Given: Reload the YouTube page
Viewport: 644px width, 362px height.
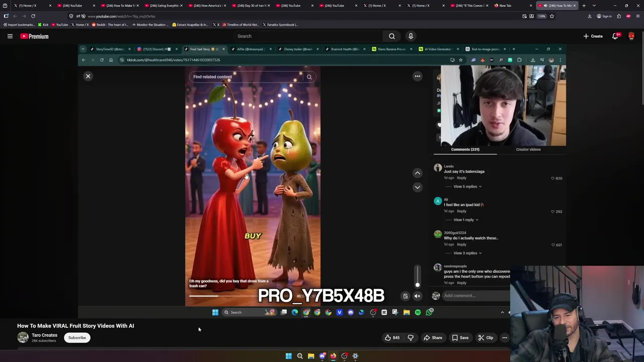Looking at the screenshot, I should point(33,16).
